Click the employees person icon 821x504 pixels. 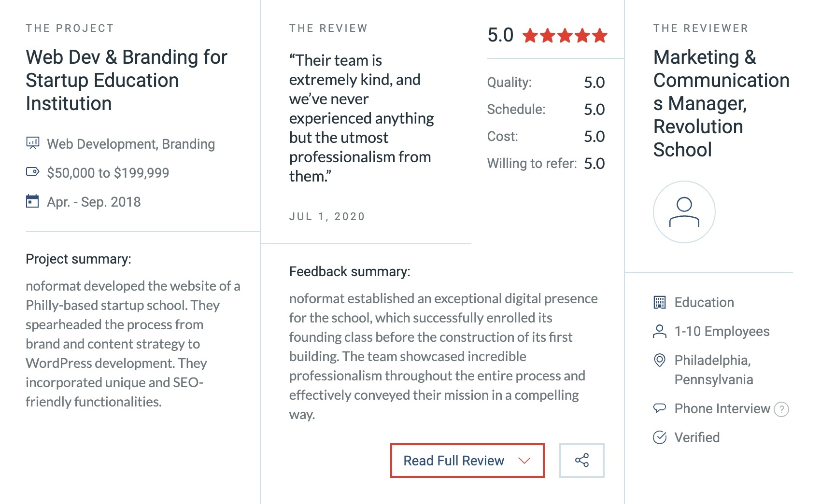(659, 331)
